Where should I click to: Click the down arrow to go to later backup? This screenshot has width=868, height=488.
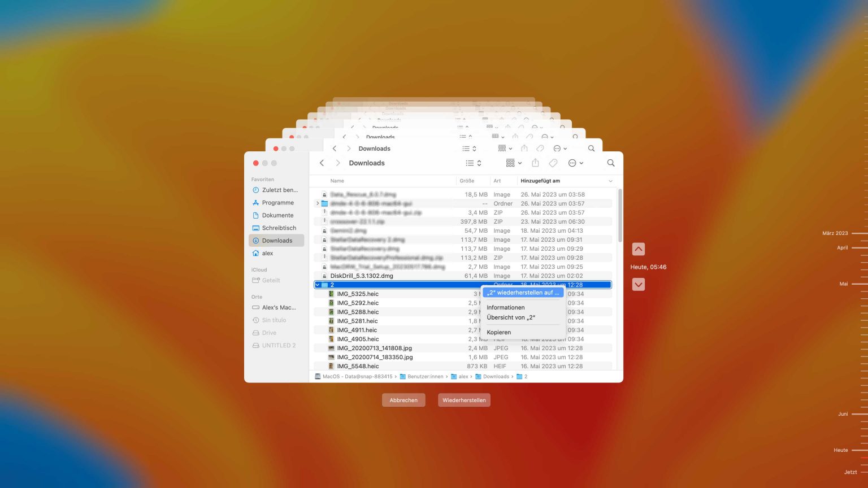[x=639, y=285]
